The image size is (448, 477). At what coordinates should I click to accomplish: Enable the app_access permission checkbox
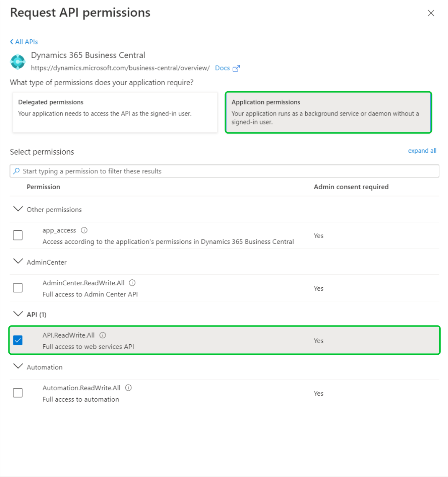click(18, 235)
